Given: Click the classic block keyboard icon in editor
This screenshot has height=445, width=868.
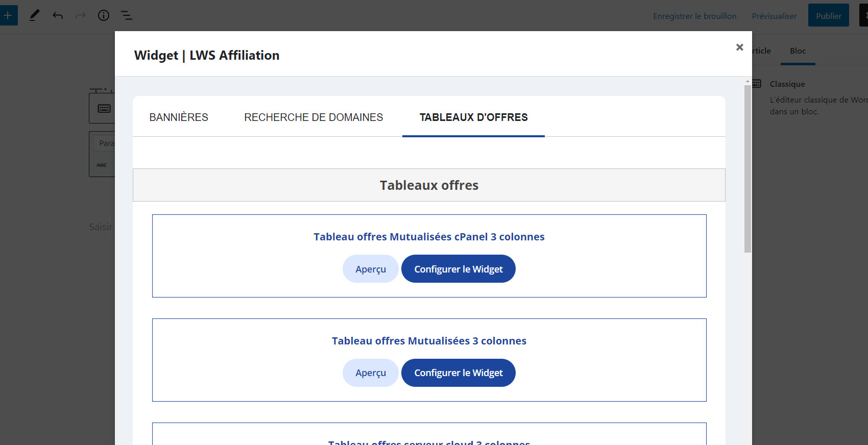Looking at the screenshot, I should click(x=104, y=108).
